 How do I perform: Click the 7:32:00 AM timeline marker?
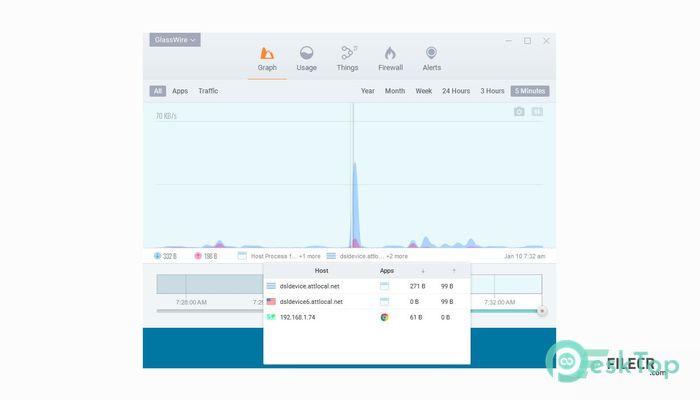pyautogui.click(x=500, y=302)
